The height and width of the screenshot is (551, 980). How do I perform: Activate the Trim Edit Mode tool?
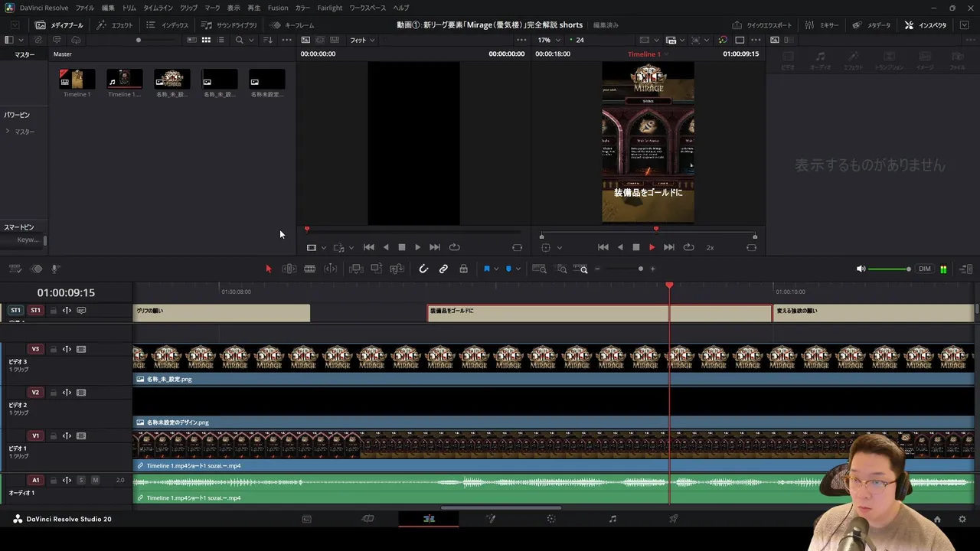pos(289,269)
